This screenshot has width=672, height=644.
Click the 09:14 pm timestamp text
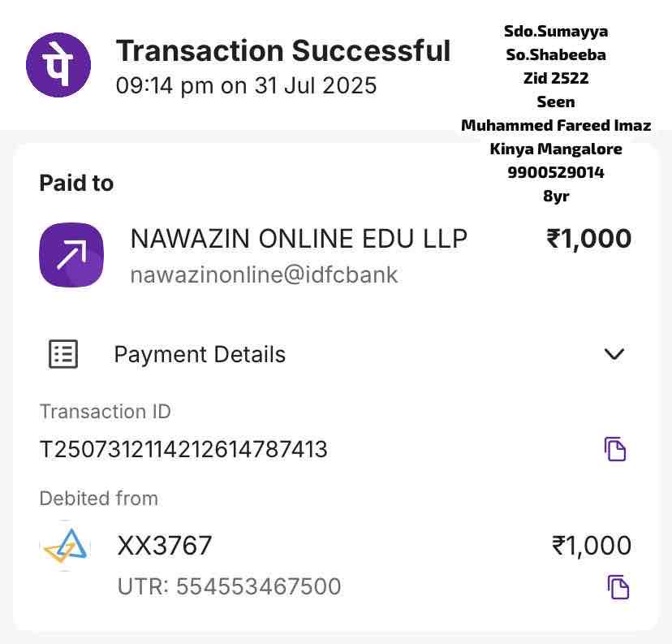(246, 85)
